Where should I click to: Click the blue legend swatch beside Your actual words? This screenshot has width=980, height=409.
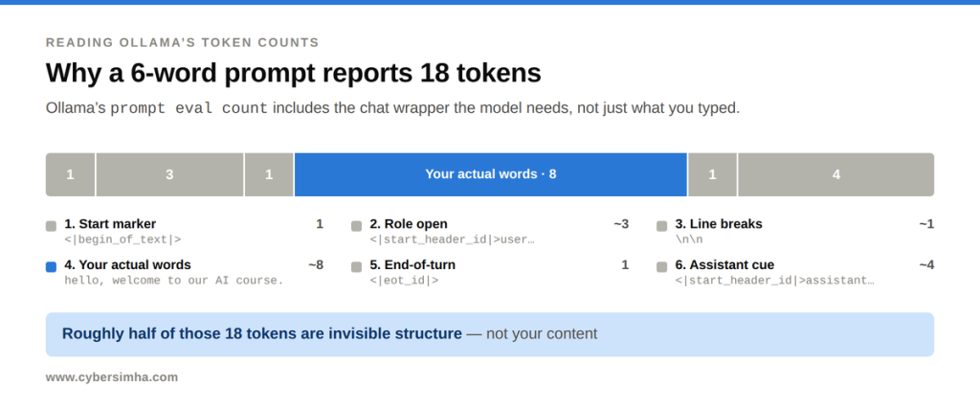[x=52, y=267]
